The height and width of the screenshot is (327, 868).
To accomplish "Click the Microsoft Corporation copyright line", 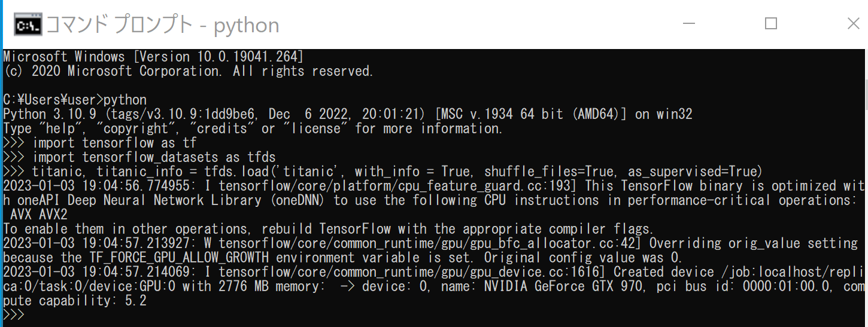I will click(188, 71).
